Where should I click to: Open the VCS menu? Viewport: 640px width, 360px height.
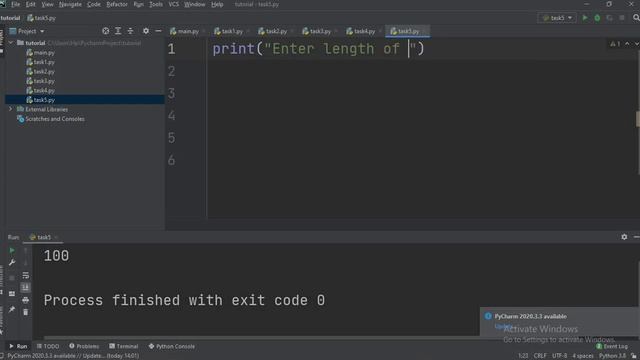(173, 4)
